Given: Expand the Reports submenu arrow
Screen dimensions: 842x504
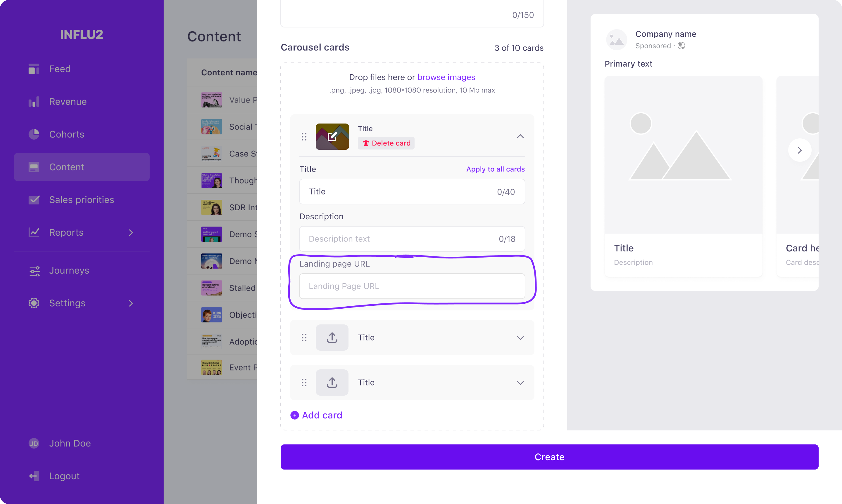Looking at the screenshot, I should pos(131,233).
